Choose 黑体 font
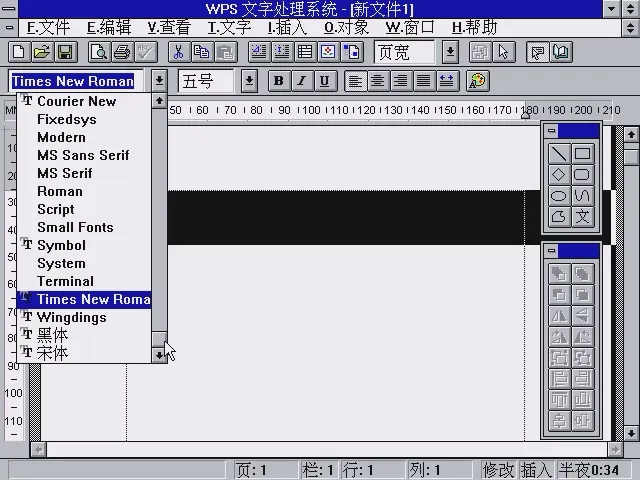The height and width of the screenshot is (480, 640). point(84,335)
